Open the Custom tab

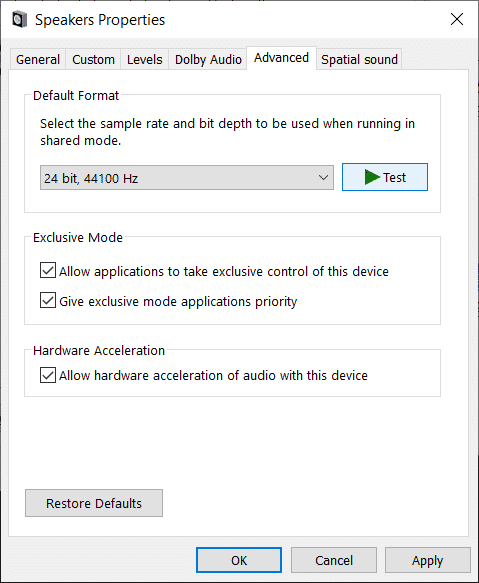tap(93, 59)
